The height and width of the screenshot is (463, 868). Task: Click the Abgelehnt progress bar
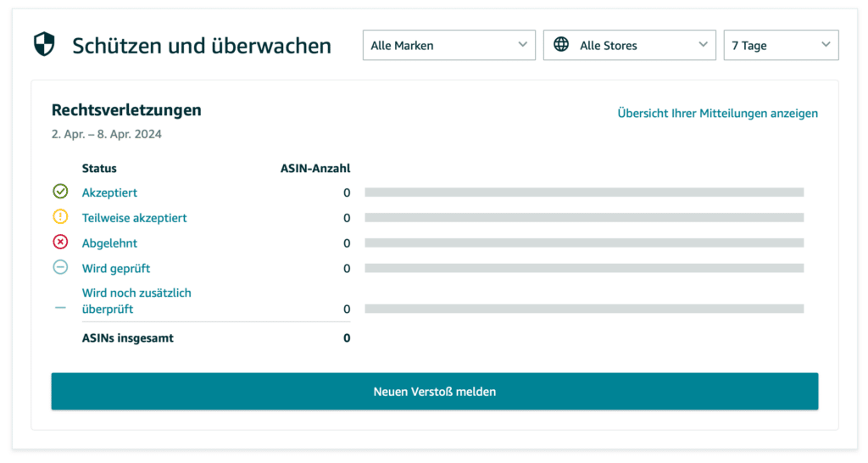click(x=584, y=243)
